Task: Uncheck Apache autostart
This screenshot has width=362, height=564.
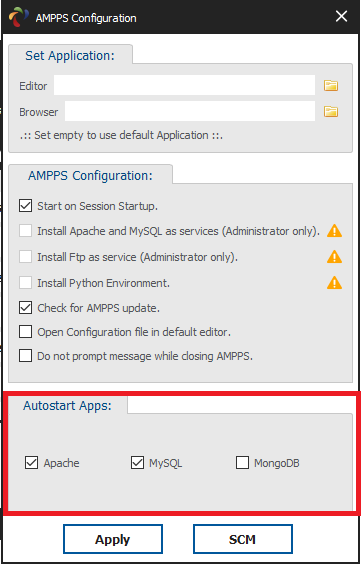Action: (32, 463)
